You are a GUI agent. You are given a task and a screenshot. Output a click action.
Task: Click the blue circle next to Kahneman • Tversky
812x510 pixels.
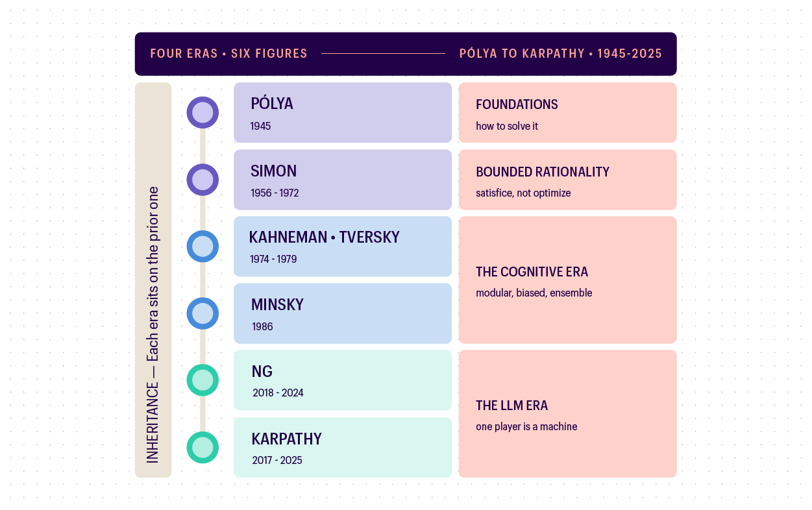pyautogui.click(x=203, y=247)
